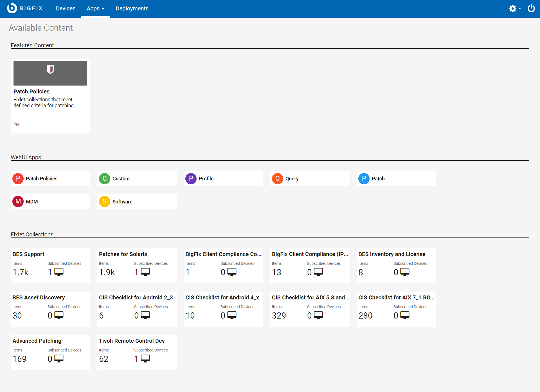Select the Query app Q icon
The height and width of the screenshot is (392, 540).
click(x=278, y=178)
